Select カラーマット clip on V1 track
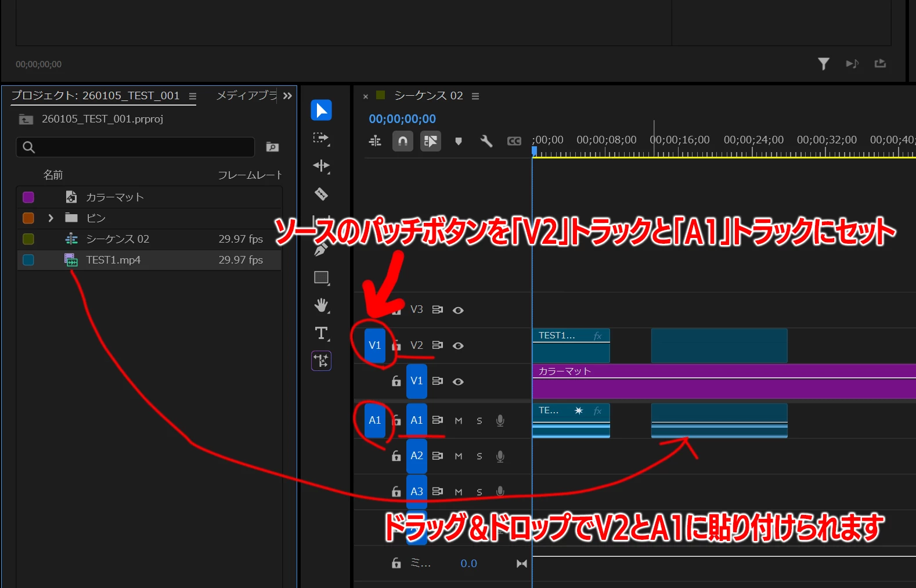This screenshot has height=588, width=916. [724, 381]
